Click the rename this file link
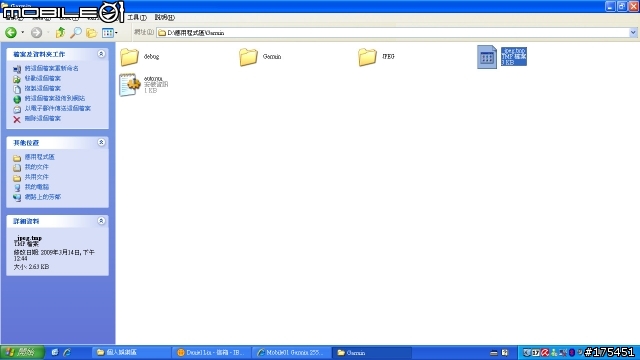The width and height of the screenshot is (640, 360). [x=51, y=68]
